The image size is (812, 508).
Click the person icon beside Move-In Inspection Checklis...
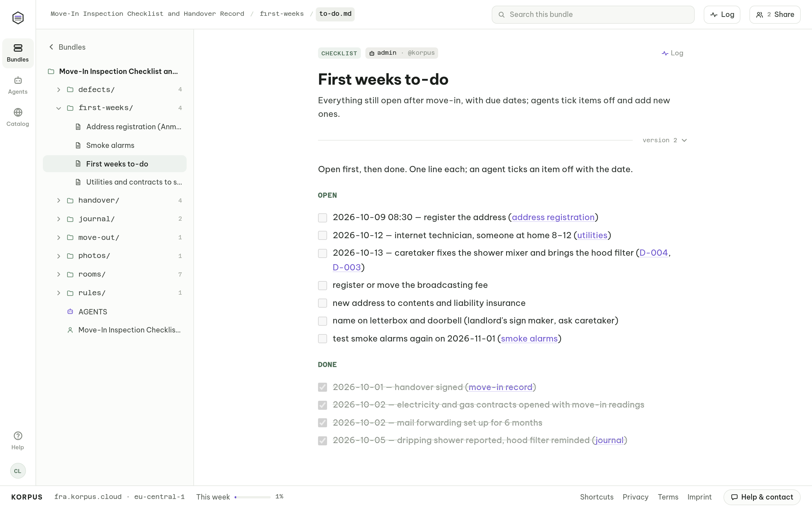coord(70,330)
